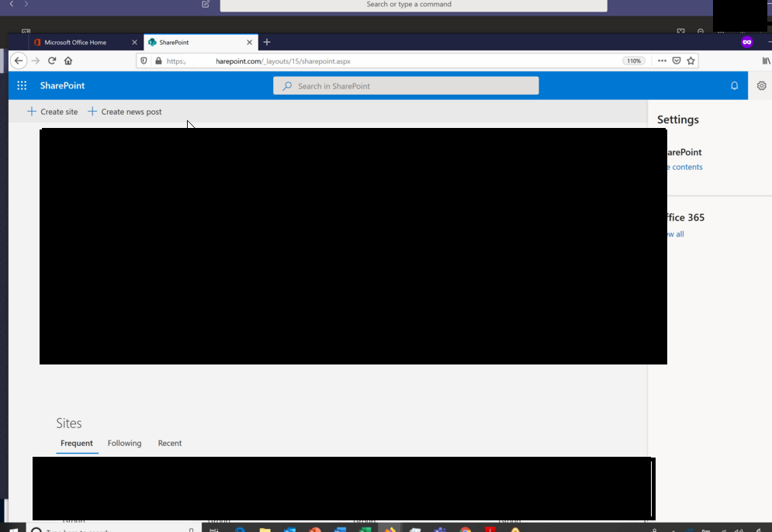Open the SharePoint app launcher grid
The height and width of the screenshot is (532, 772).
(22, 85)
